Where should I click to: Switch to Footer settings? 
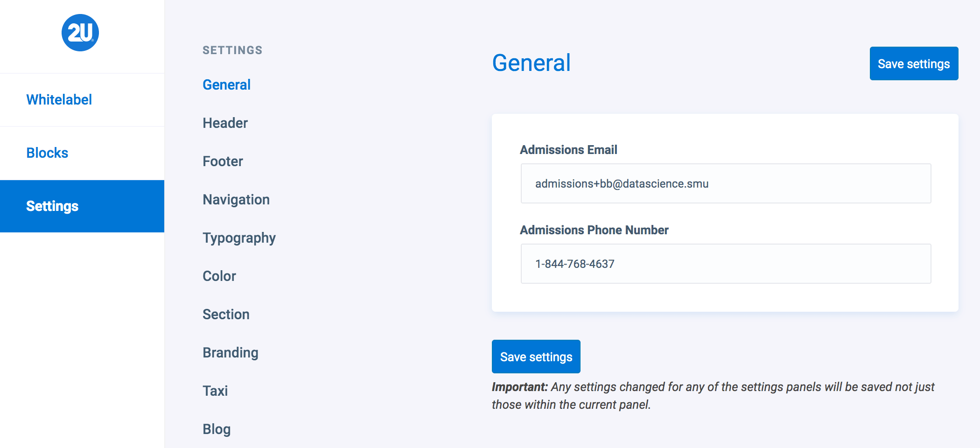(223, 161)
